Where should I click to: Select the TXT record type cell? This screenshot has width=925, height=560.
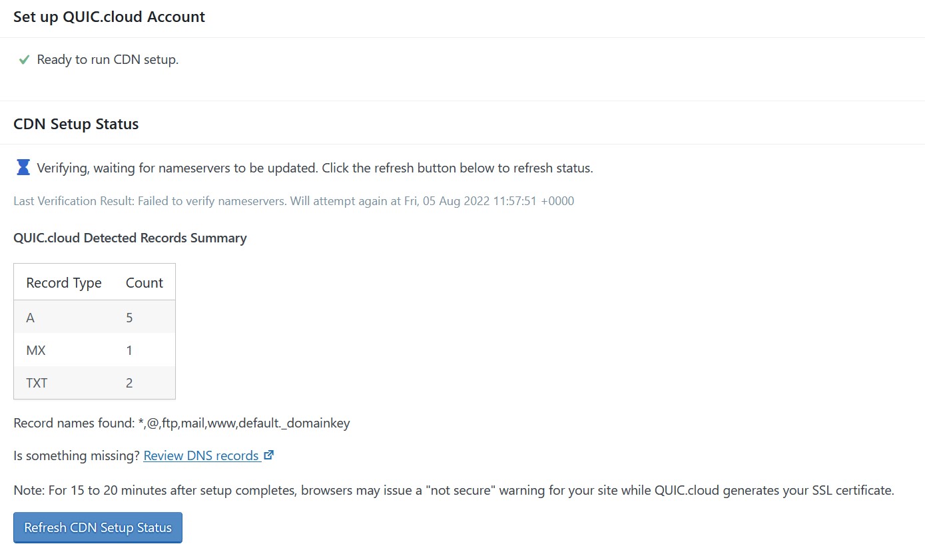point(37,383)
